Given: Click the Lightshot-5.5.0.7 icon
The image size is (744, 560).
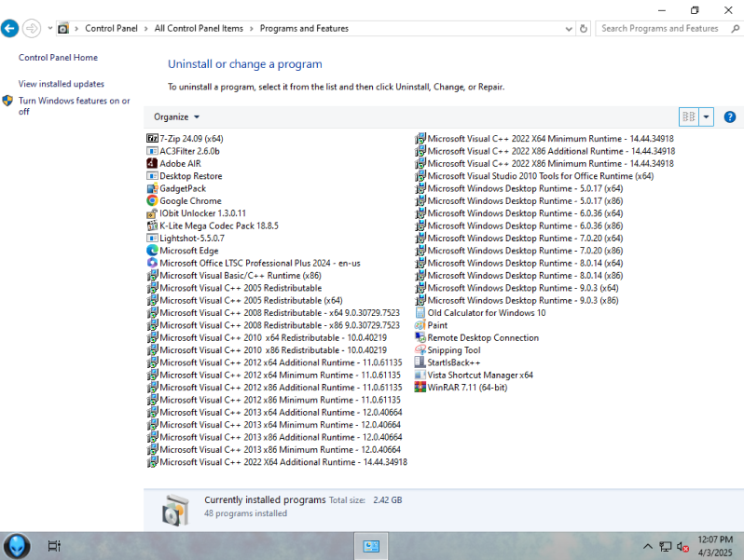Looking at the screenshot, I should [x=152, y=238].
